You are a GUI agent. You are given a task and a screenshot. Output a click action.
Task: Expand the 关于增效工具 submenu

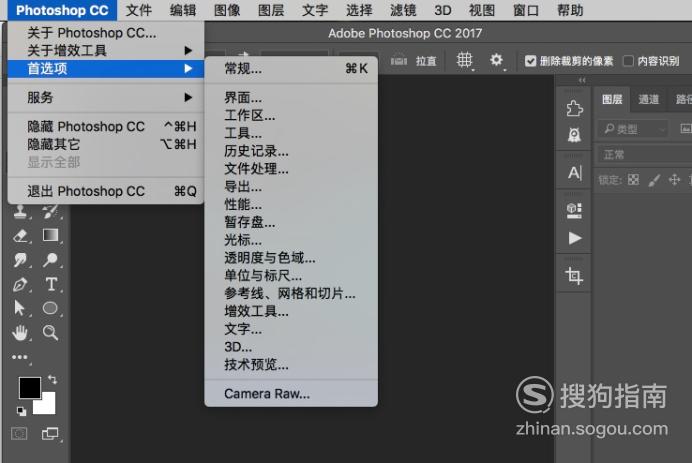click(x=105, y=50)
